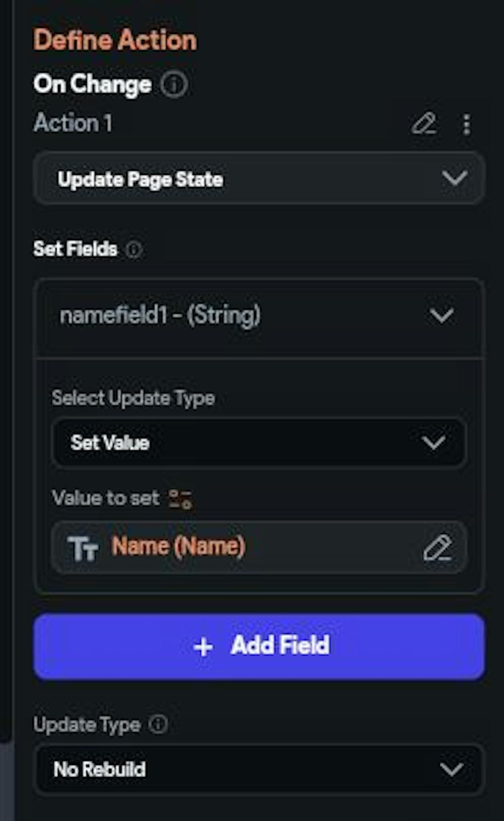The width and height of the screenshot is (504, 821).
Task: Expand the namefield1 - (String) field selector
Action: [259, 316]
